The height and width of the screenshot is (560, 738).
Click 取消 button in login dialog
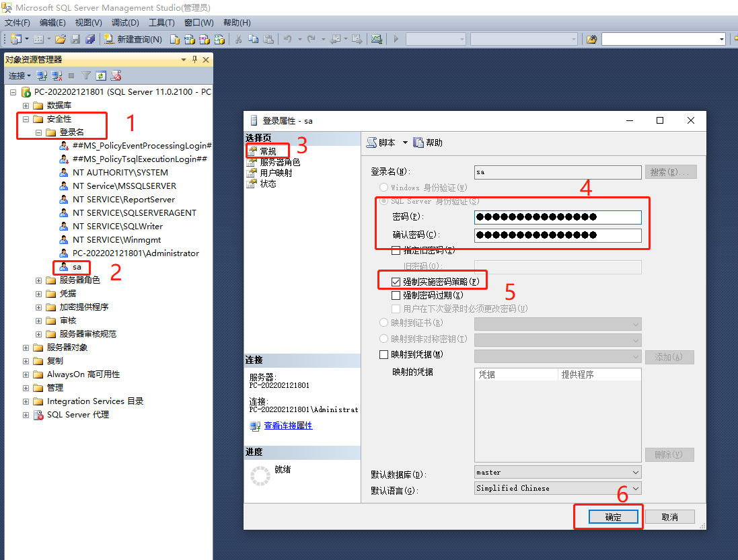tap(670, 517)
